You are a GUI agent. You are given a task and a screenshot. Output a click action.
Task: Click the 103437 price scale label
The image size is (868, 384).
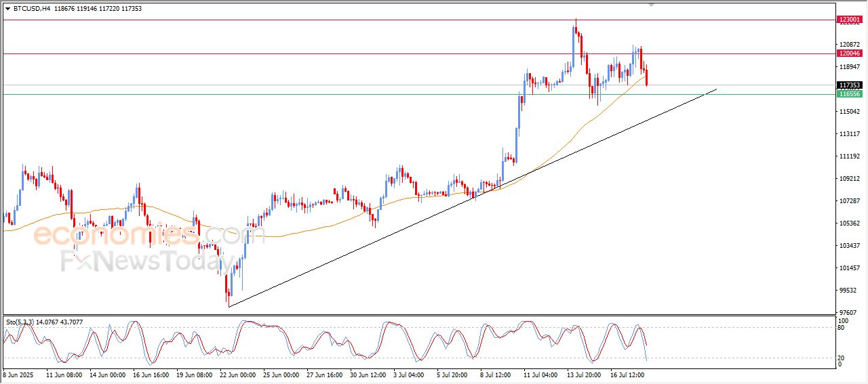[850, 245]
